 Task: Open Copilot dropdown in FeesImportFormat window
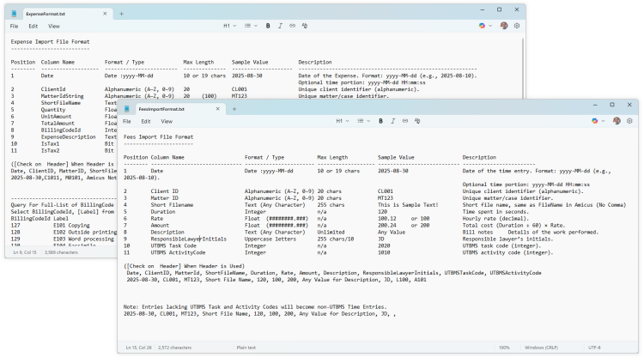[x=598, y=122]
